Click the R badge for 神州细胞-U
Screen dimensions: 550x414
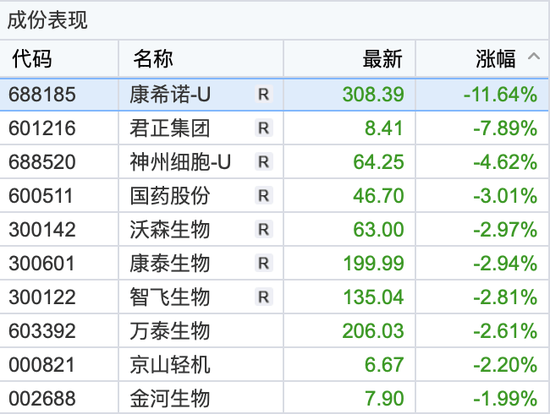[264, 162]
